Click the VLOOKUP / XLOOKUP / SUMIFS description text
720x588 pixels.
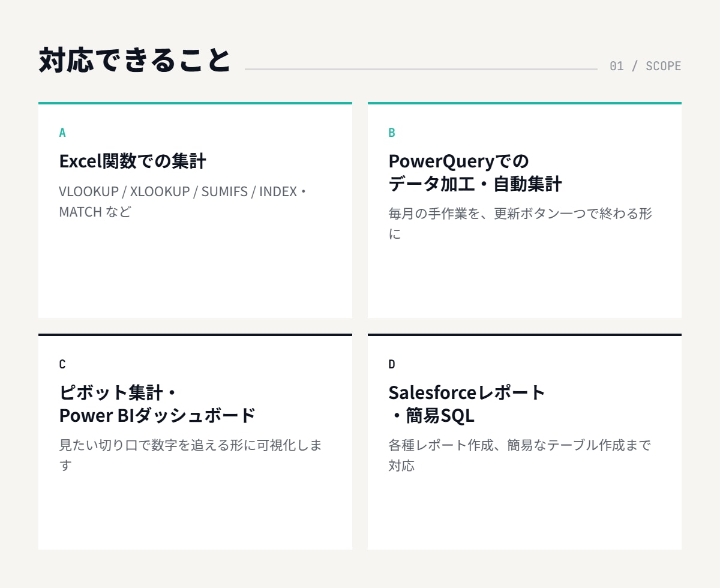[183, 202]
